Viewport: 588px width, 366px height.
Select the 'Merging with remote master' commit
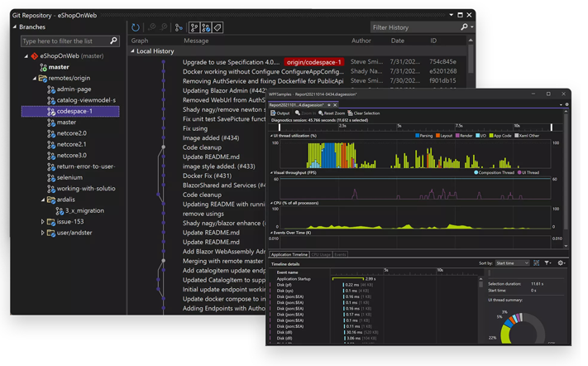coord(222,261)
